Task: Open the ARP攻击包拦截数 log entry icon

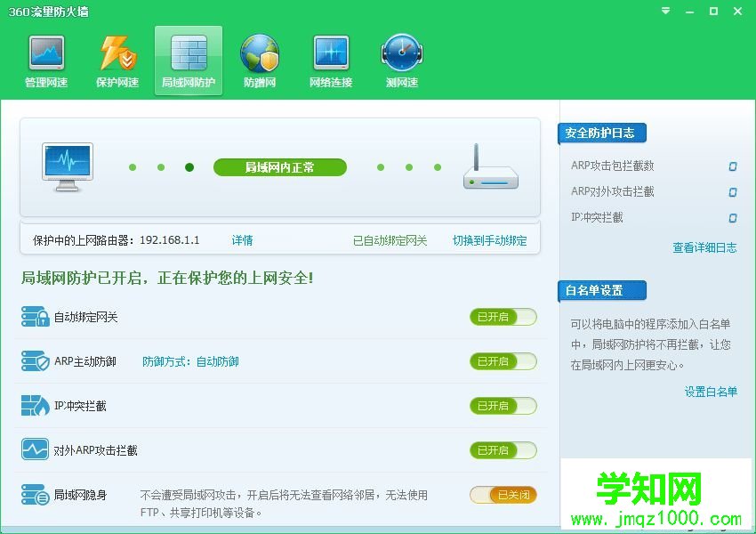Action: pyautogui.click(x=733, y=166)
